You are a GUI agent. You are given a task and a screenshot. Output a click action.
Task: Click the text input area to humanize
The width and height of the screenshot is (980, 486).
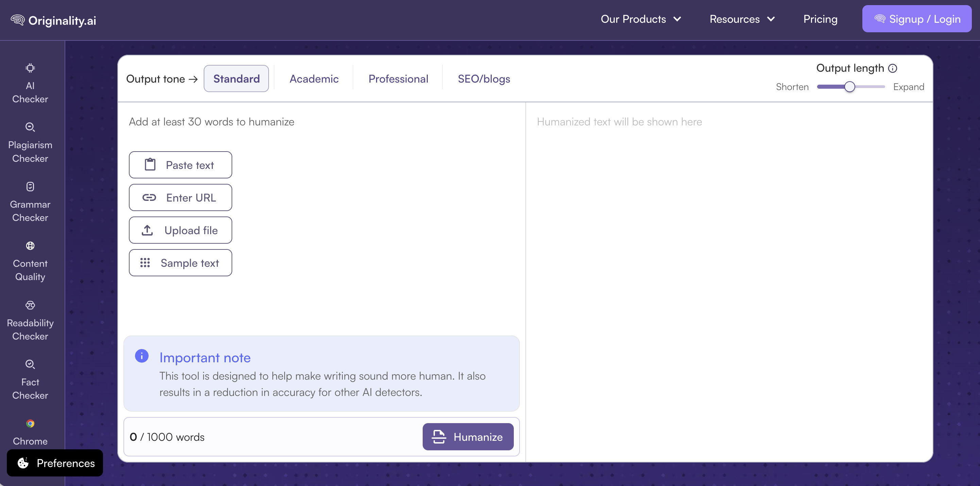coord(321,122)
